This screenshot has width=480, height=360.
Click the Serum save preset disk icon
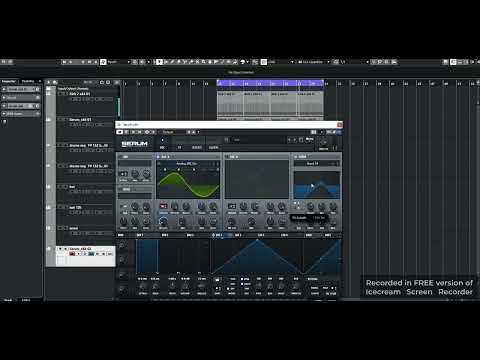tap(301, 140)
